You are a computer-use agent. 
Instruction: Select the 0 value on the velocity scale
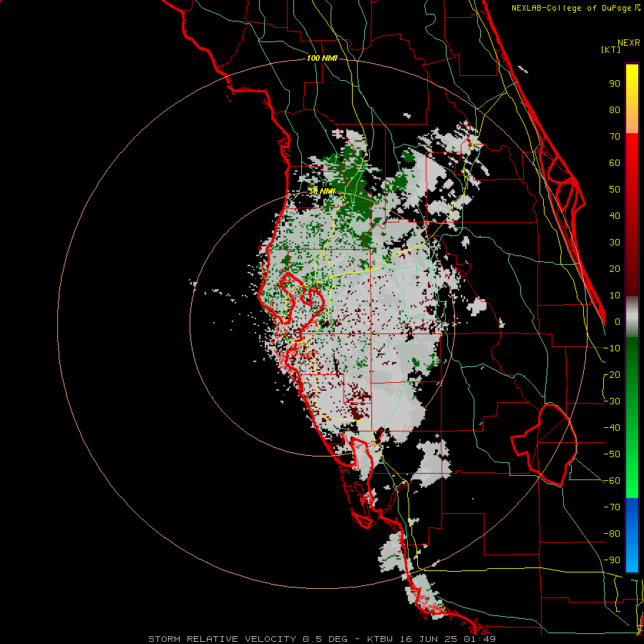click(618, 321)
